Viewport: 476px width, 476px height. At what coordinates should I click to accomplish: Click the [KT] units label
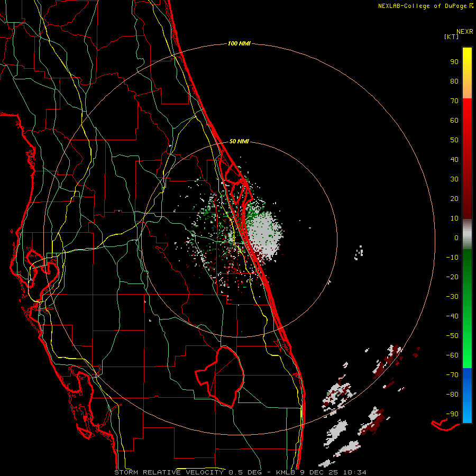(452, 36)
